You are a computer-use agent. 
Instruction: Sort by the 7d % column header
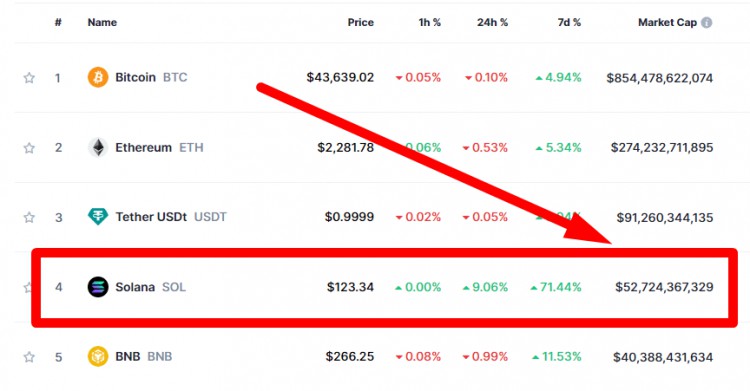click(x=569, y=22)
